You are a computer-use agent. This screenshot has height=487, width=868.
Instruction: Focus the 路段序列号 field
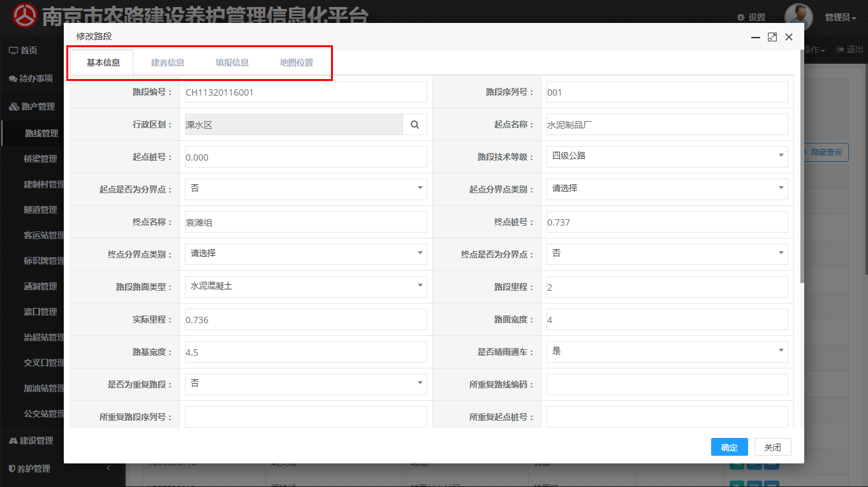pyautogui.click(x=667, y=92)
